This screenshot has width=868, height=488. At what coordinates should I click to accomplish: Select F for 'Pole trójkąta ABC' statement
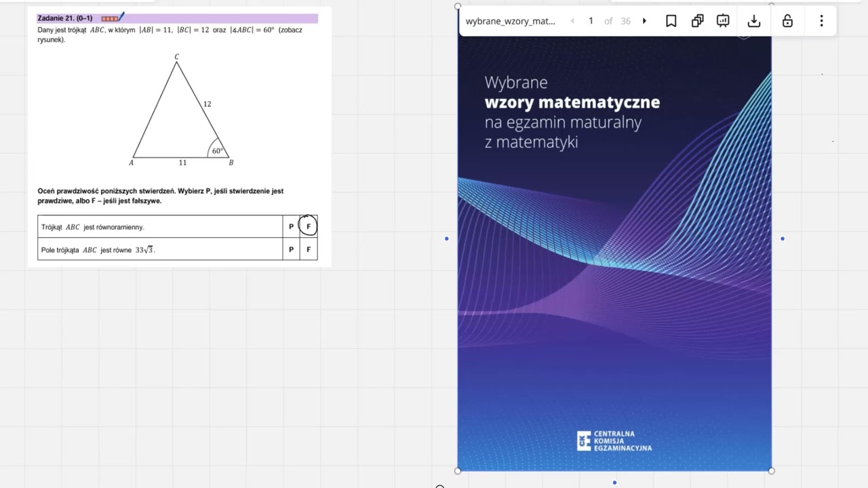309,249
